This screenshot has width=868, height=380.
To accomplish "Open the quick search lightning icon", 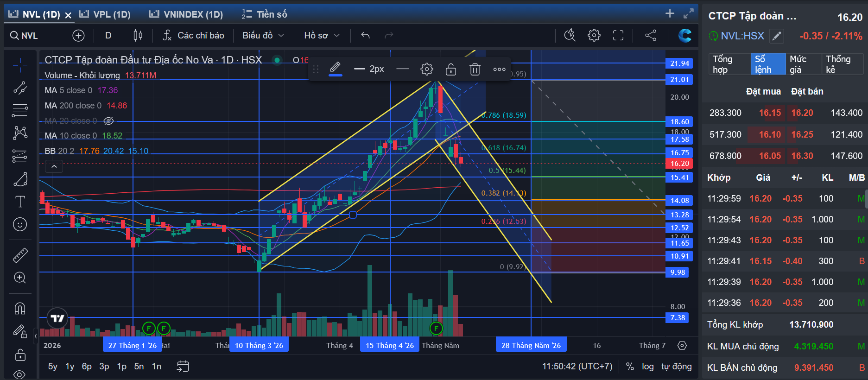I will (x=570, y=36).
